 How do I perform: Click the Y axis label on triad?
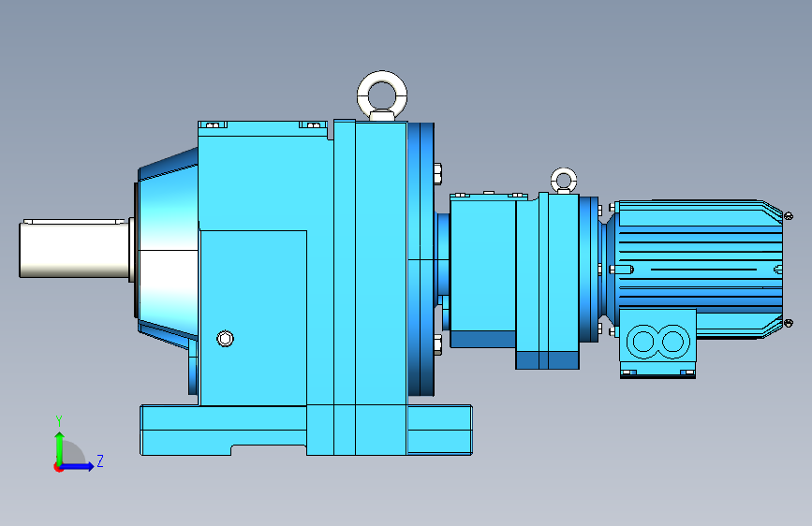(x=59, y=421)
